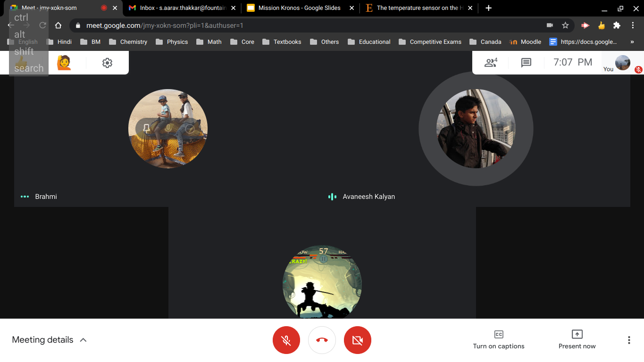Mute Brahmi's microphone from the tile overlay

click(x=168, y=128)
